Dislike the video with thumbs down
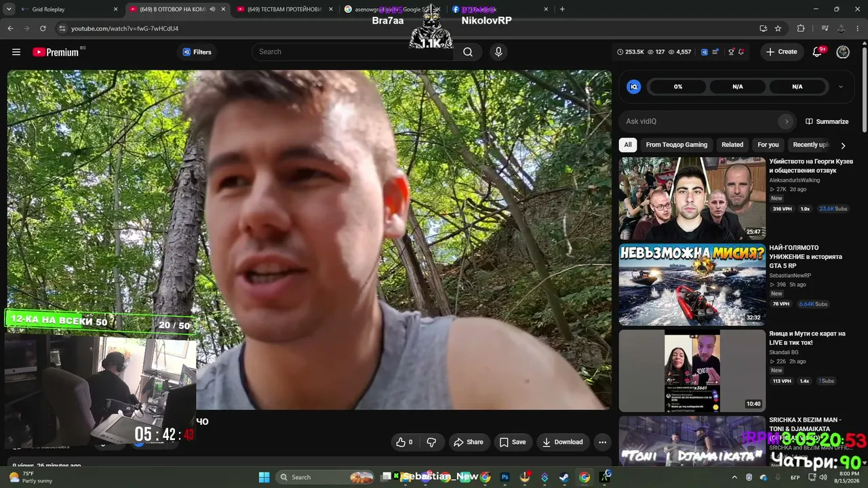 [431, 442]
